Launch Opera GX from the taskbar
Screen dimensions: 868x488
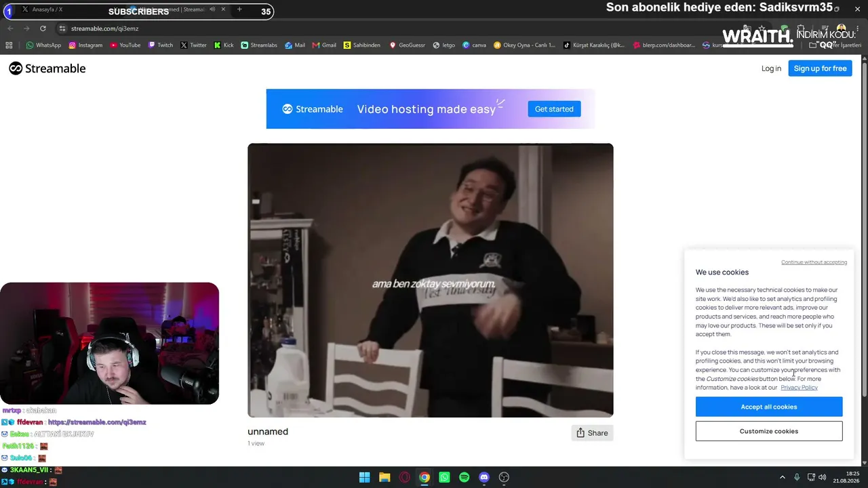click(405, 477)
